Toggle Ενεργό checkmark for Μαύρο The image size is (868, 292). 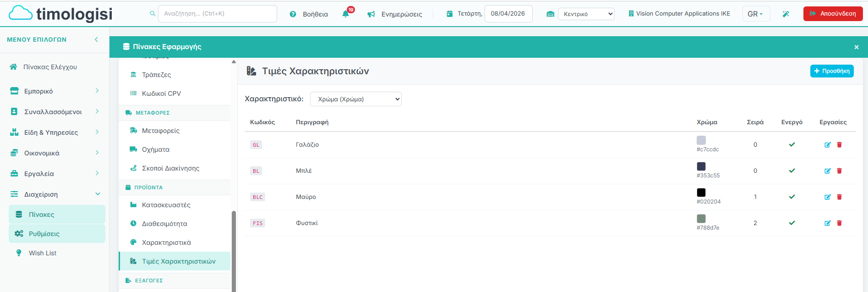(792, 197)
